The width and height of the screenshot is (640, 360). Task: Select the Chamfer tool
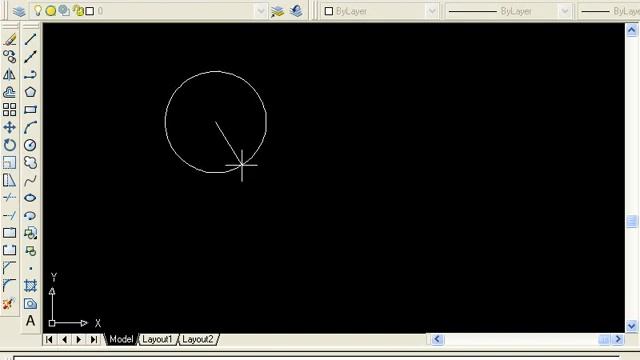(9, 267)
